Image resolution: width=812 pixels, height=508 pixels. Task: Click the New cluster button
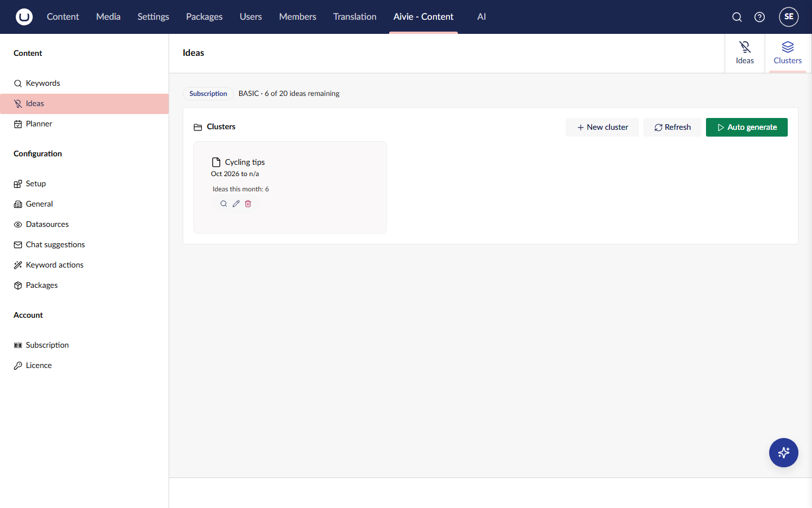click(x=602, y=128)
